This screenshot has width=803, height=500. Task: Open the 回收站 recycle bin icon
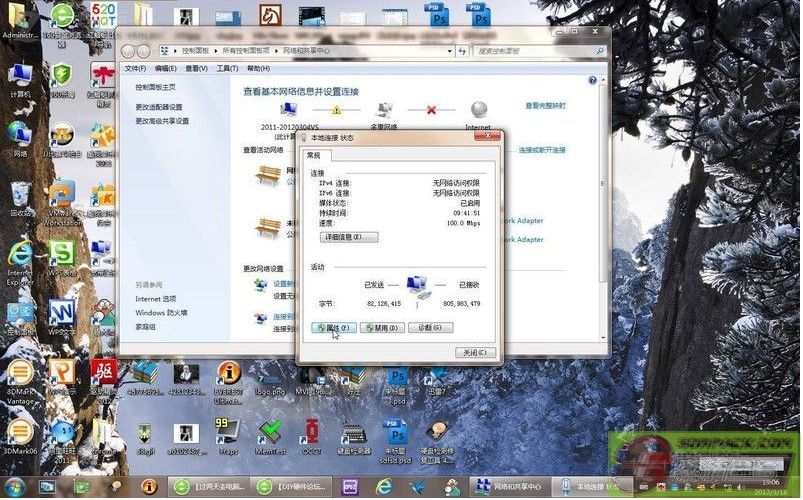[x=19, y=194]
